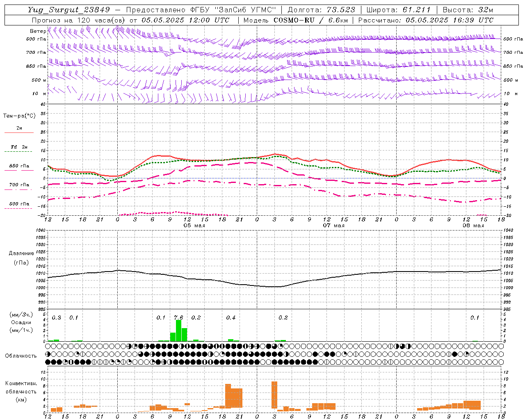Click the 0.3 precipitation total
Screen dimensions: 525x420
pos(57,318)
